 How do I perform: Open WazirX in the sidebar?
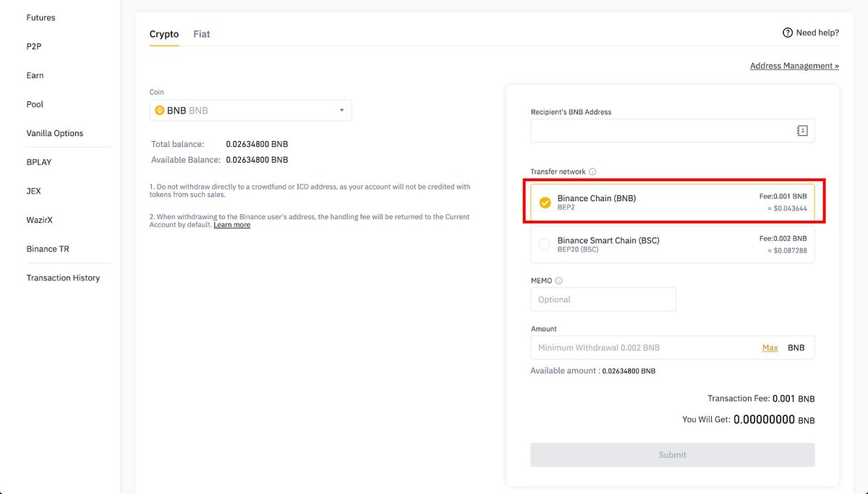pos(41,220)
